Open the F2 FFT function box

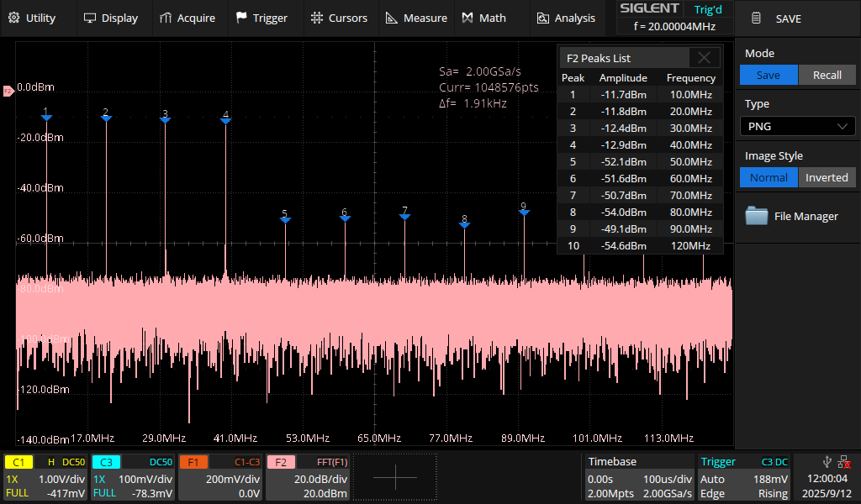pos(308,477)
